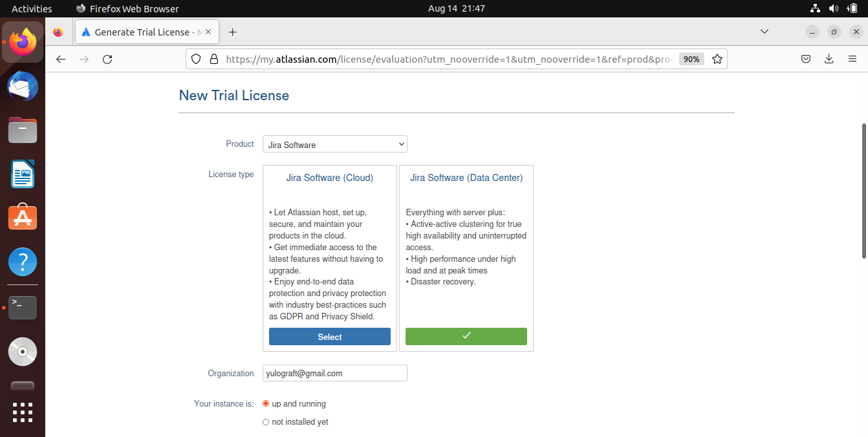Image resolution: width=868 pixels, height=437 pixels.
Task: Open the Product dropdown showing Jira Software
Action: [334, 144]
